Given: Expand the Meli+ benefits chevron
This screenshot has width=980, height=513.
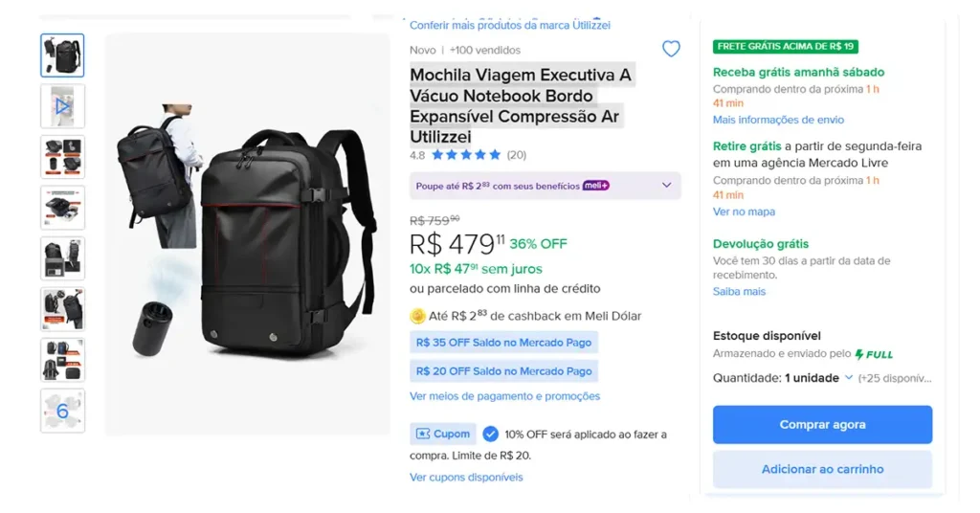Looking at the screenshot, I should pos(667,186).
